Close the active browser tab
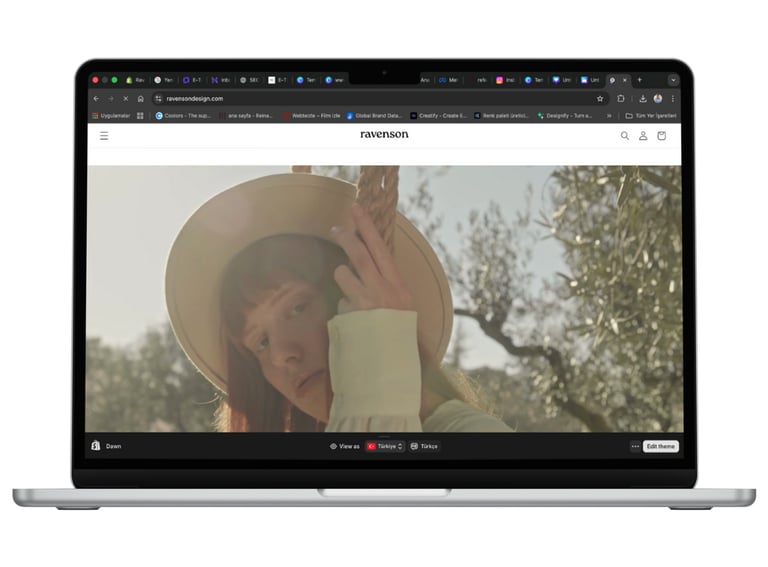This screenshot has width=768, height=567. [624, 80]
